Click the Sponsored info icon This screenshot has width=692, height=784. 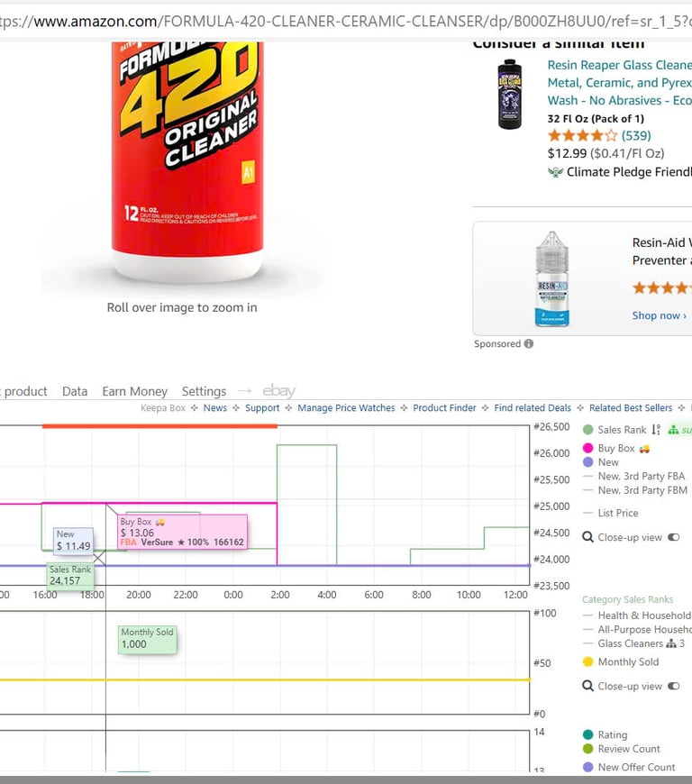tap(529, 343)
